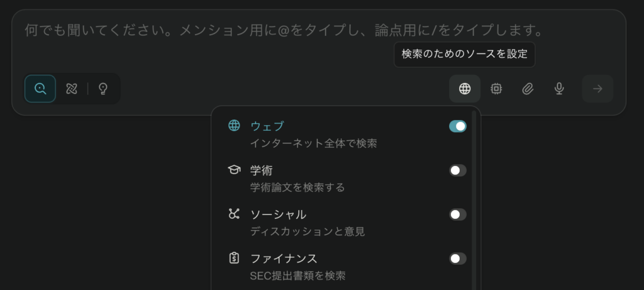This screenshot has height=290, width=644.
Task: Attach a file with the paperclip icon
Action: click(528, 89)
